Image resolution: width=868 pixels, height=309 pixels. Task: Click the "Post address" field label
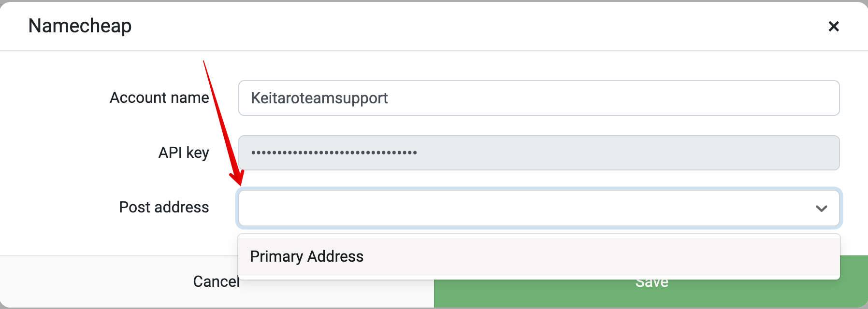click(x=164, y=207)
